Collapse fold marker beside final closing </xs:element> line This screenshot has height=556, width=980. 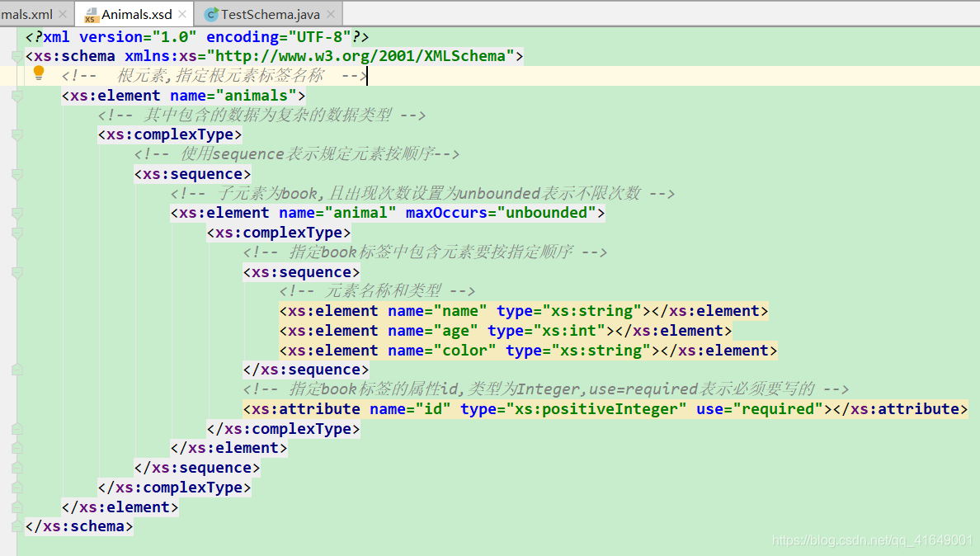click(x=16, y=507)
